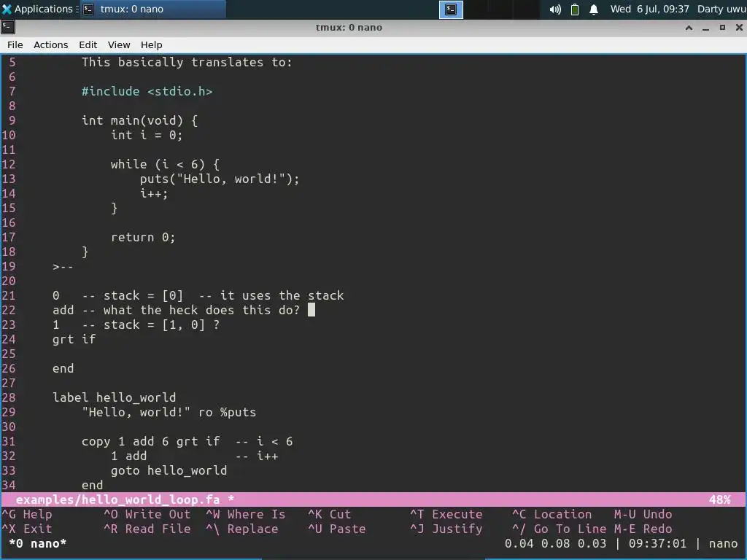Click the tmux clock '09:37:01'
The height and width of the screenshot is (560, 747).
[657, 543]
